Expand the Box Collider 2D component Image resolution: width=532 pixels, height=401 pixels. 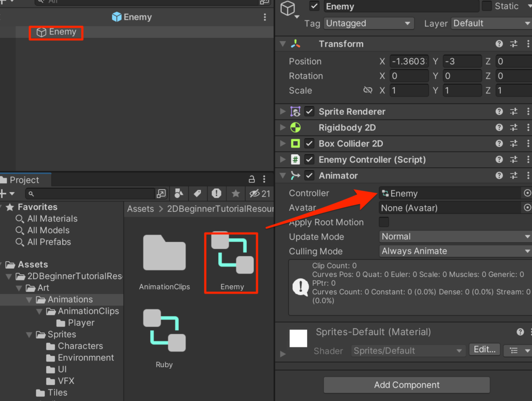coord(283,143)
